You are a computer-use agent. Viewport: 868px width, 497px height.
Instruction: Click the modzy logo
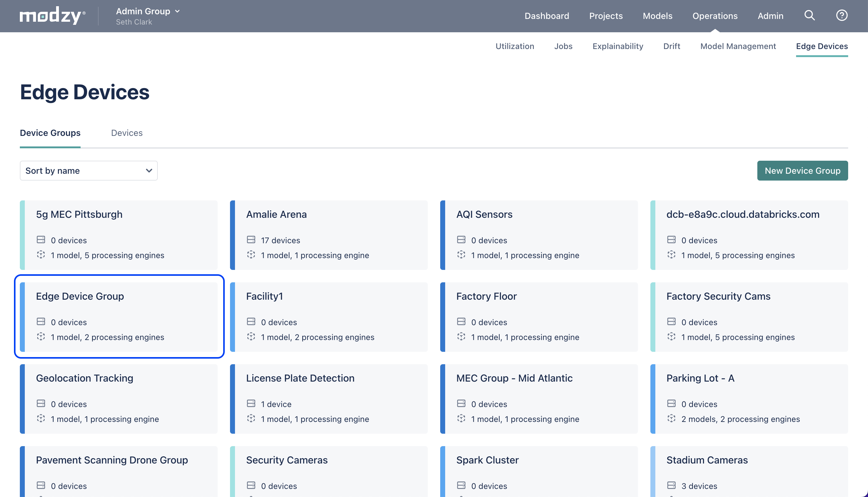pos(52,16)
